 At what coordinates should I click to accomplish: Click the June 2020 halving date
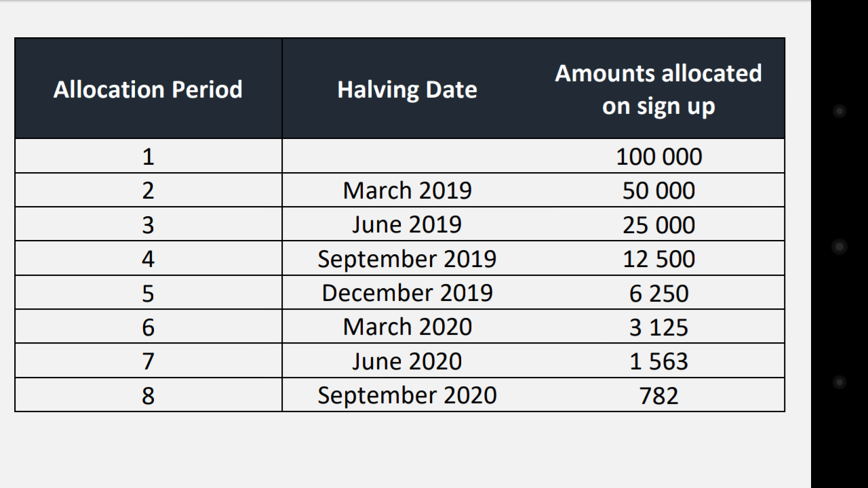coord(407,361)
